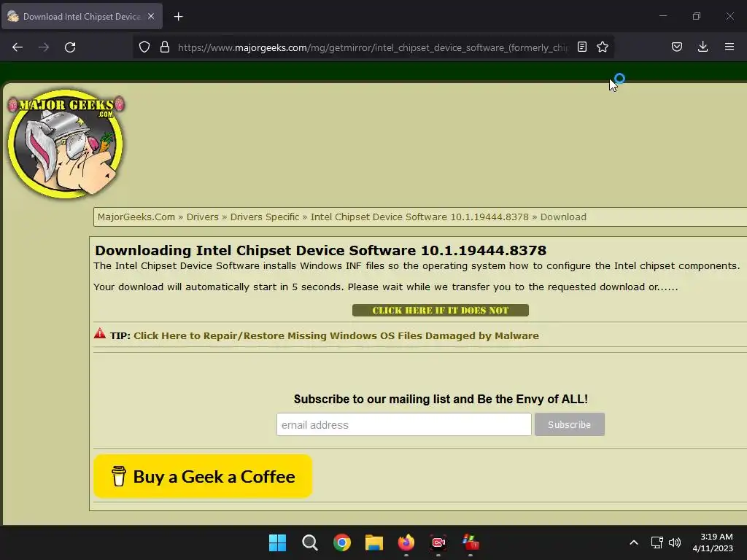Toggle reader view icon in address bar
Screen dimensions: 747x560
coord(581,47)
